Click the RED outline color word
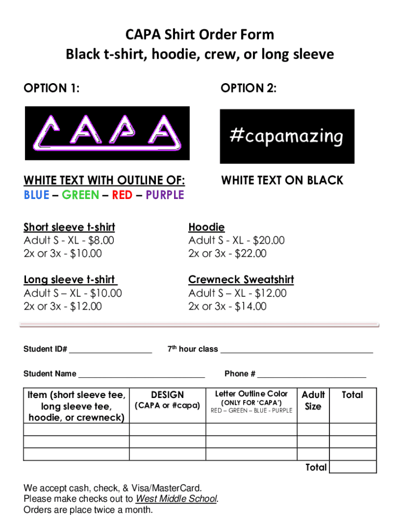Screen dimensions: 400x532 122,195
